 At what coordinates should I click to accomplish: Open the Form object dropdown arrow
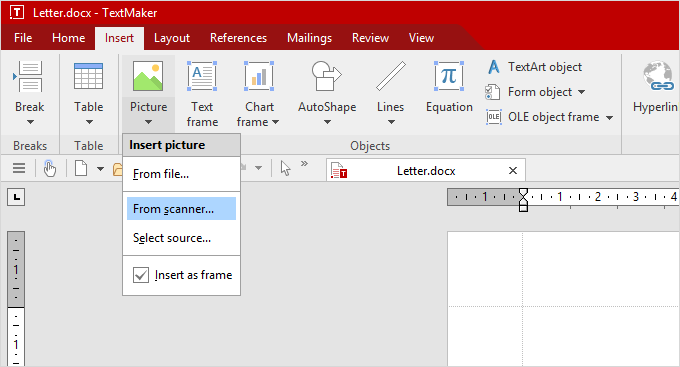(582, 92)
